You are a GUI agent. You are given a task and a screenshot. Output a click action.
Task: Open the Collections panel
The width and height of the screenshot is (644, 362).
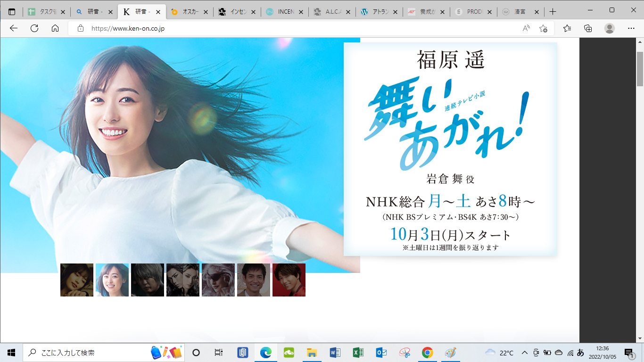588,28
